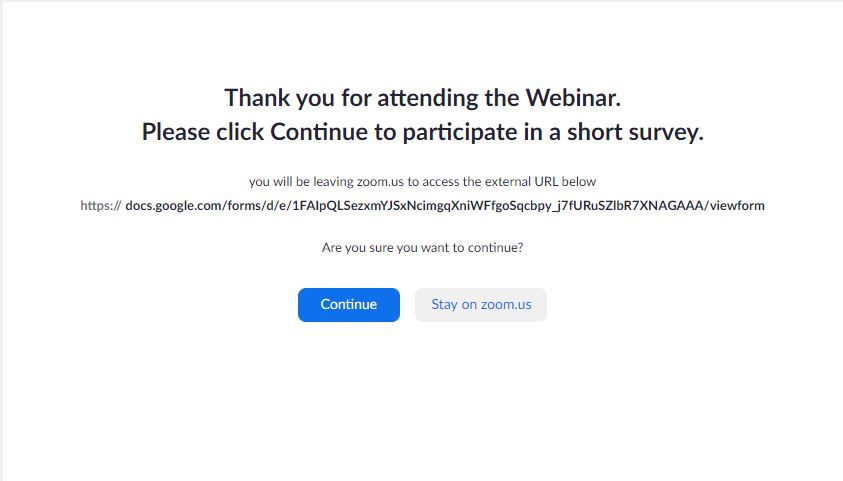Click the word 'participate' in the heading
The width and height of the screenshot is (843, 481).
pyautogui.click(x=460, y=133)
